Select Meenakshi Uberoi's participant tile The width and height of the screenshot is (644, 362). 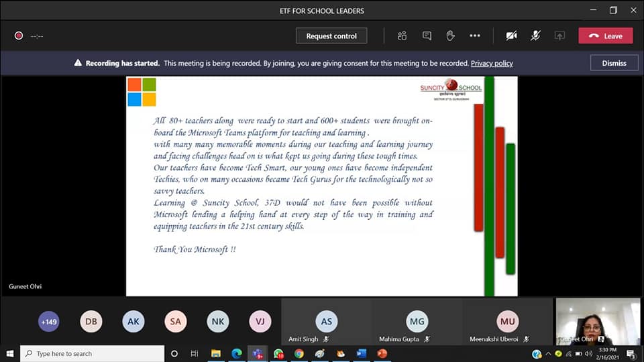(x=508, y=322)
